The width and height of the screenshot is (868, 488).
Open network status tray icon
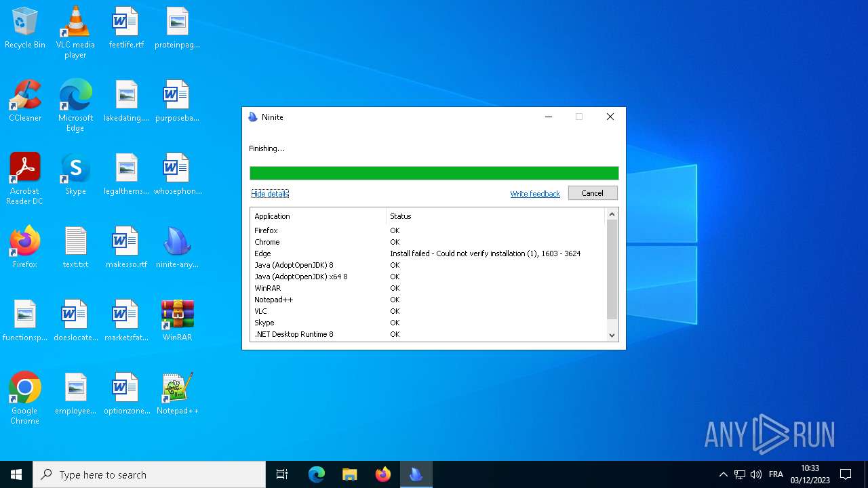click(x=740, y=474)
